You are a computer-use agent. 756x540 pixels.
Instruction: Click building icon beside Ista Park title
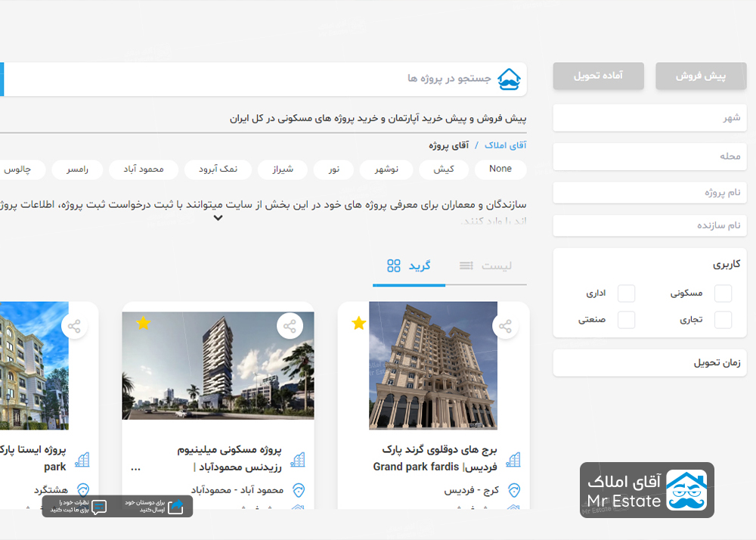[x=82, y=460]
